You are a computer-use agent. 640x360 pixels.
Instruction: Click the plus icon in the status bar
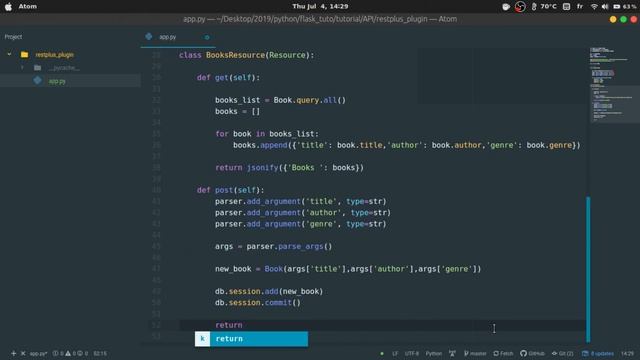(x=13, y=353)
